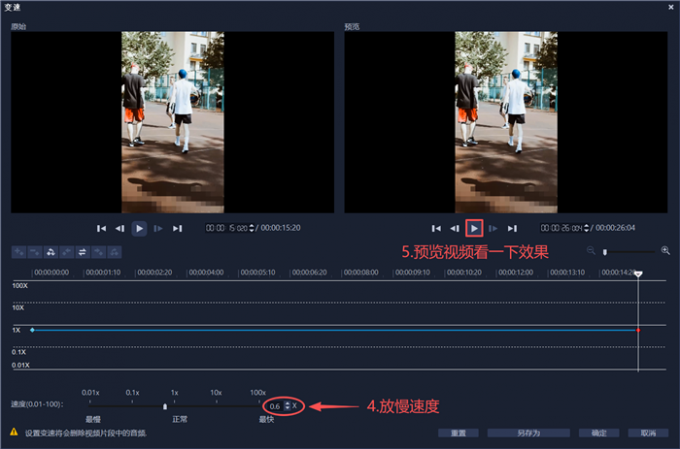Click the move keyframe left icon
Image resolution: width=680 pixels, height=449 pixels.
(66, 252)
